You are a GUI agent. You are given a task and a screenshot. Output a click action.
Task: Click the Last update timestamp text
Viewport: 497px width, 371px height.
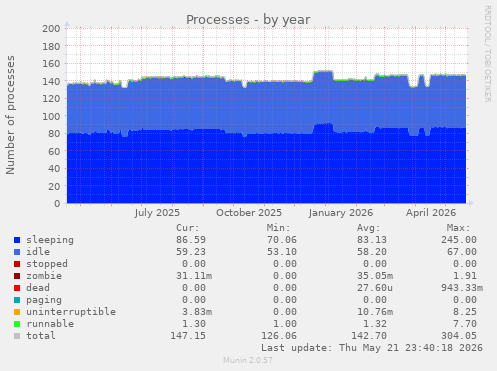[372, 348]
